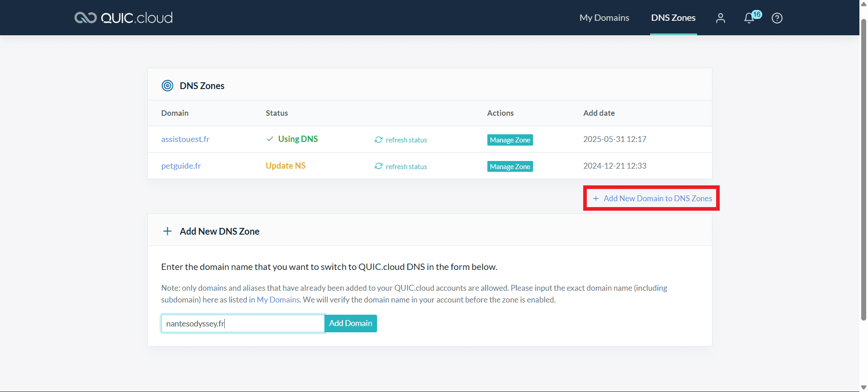Open the assistouest.fr domain link
Screen dimensions: 868x392
point(185,139)
